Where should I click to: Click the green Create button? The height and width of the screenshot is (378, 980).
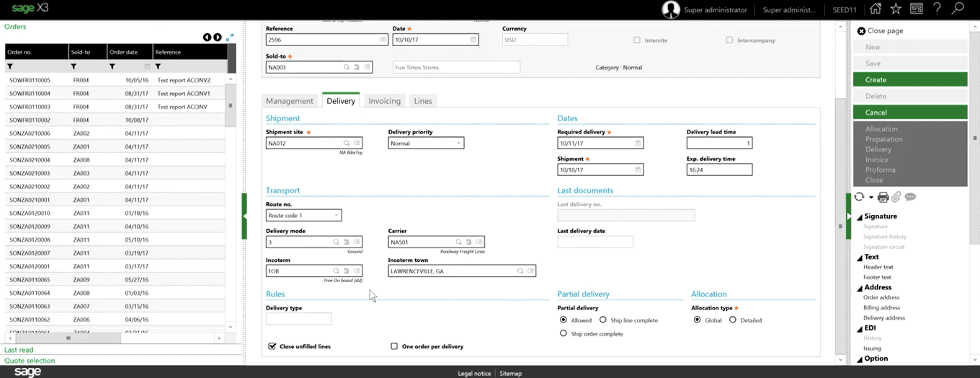909,79
